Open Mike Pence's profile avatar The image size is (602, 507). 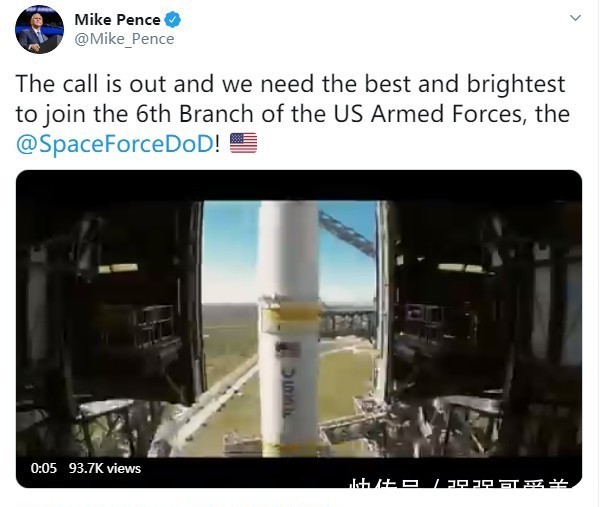(39, 29)
